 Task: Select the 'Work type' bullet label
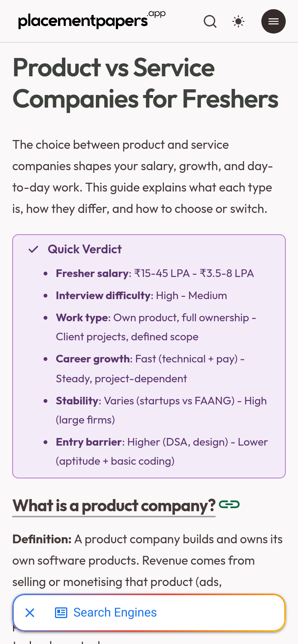tap(82, 318)
